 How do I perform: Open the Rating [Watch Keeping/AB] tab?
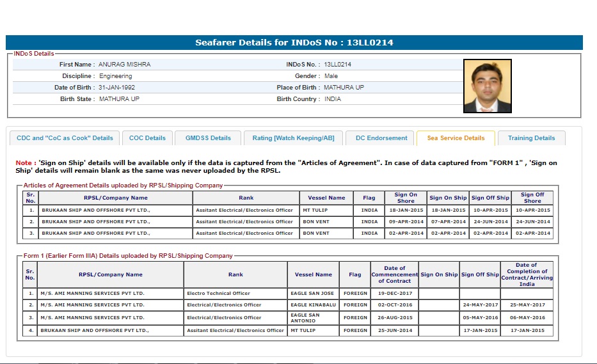293,138
